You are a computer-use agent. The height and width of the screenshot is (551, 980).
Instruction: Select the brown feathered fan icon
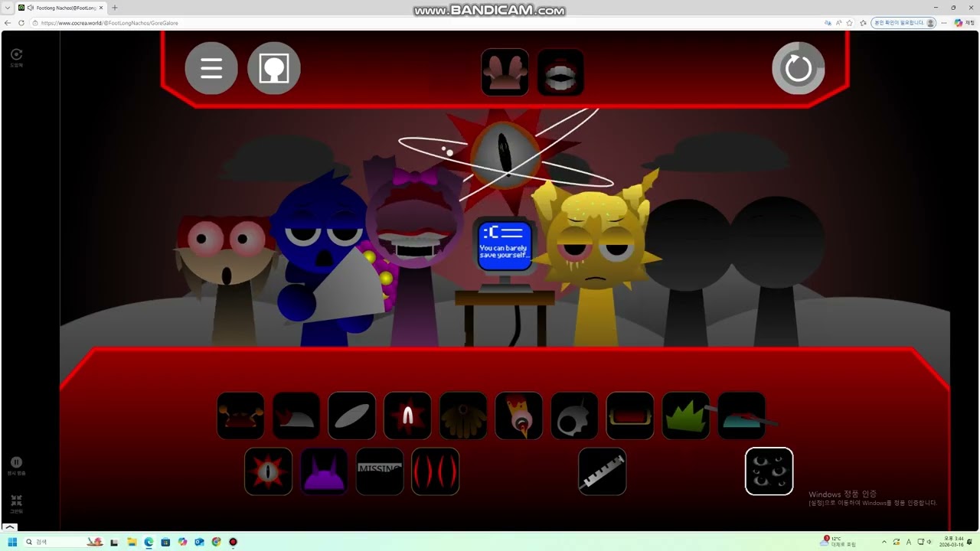pyautogui.click(x=463, y=416)
